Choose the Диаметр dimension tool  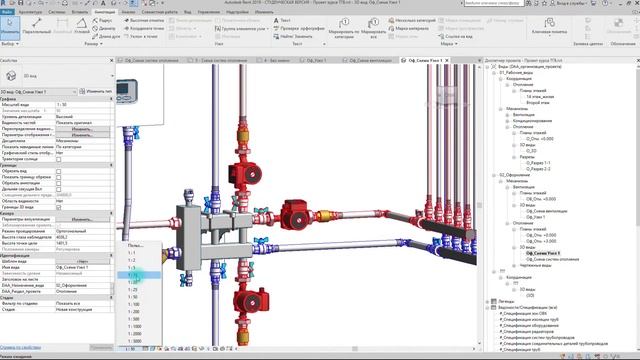104,28
